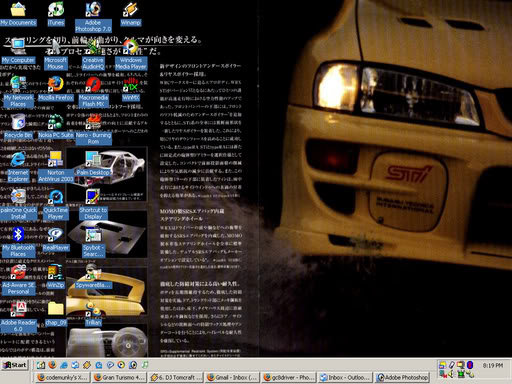Click the Bluetooth system tray icon
This screenshot has height=384, width=512.
(470, 365)
